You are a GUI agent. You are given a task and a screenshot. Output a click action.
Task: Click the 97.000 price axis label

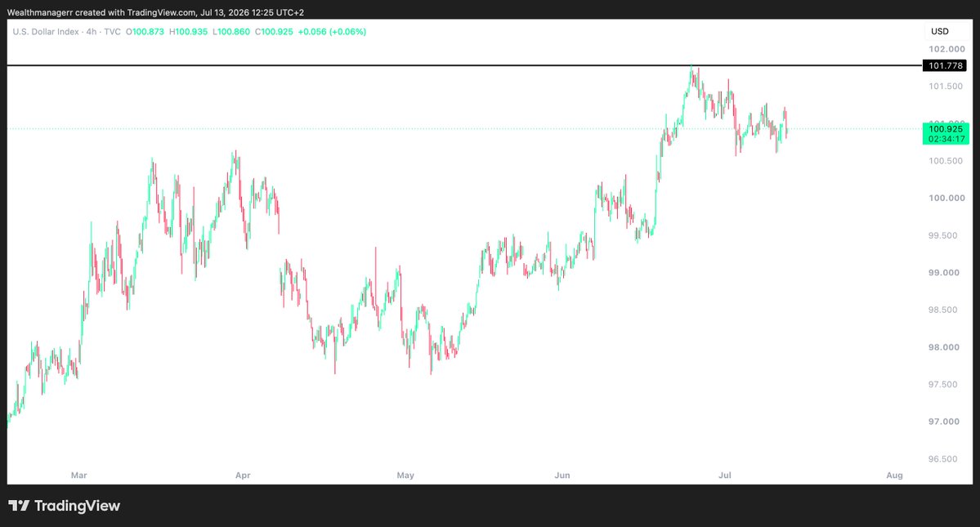944,422
